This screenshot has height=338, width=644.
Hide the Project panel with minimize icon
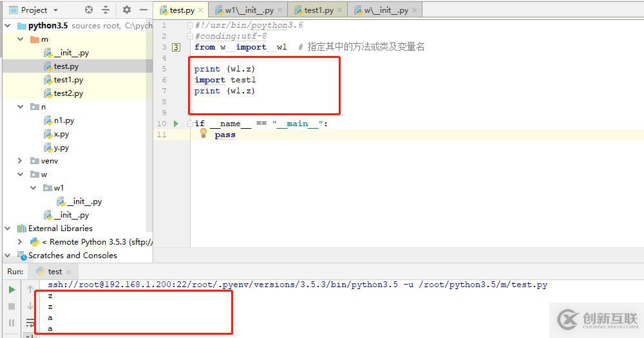144,10
